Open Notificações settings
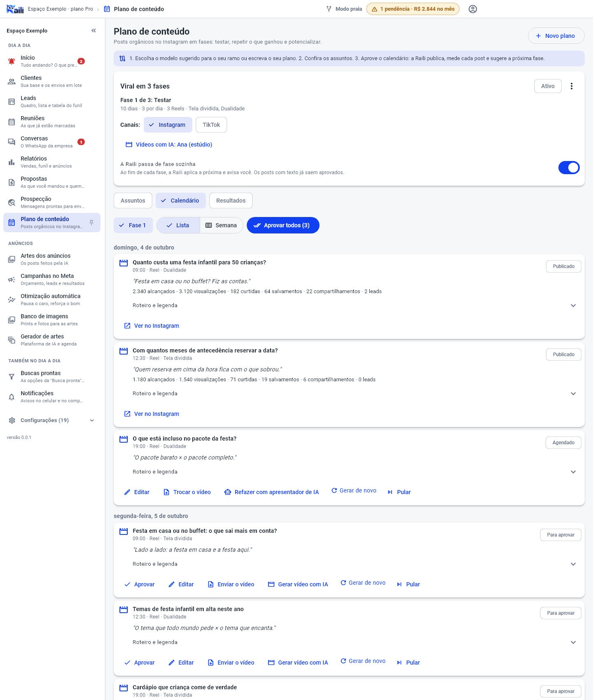Image resolution: width=593 pixels, height=700 pixels. (52, 397)
